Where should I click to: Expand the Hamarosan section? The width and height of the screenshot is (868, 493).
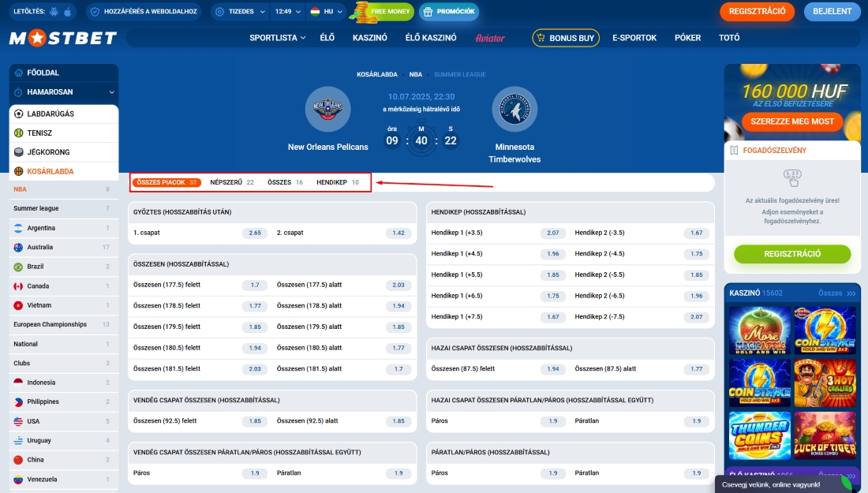112,92
